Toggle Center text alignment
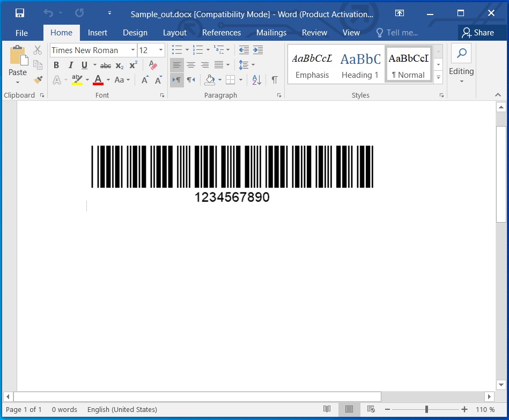509x420 pixels. (x=191, y=65)
